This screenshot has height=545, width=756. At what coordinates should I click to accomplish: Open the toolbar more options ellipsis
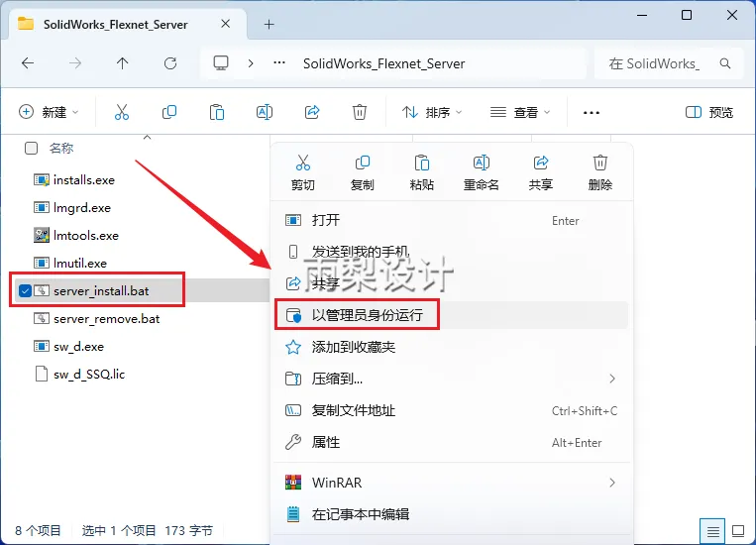(x=592, y=112)
